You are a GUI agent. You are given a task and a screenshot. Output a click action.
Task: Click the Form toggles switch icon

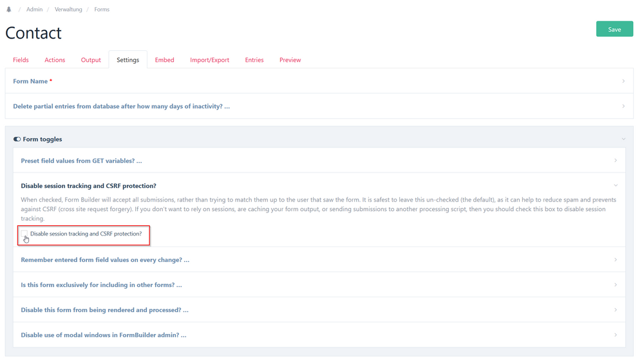click(17, 139)
